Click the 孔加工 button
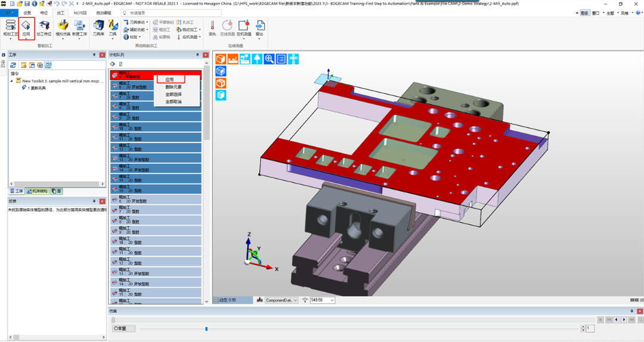This screenshot has height=342, width=644. pyautogui.click(x=185, y=22)
